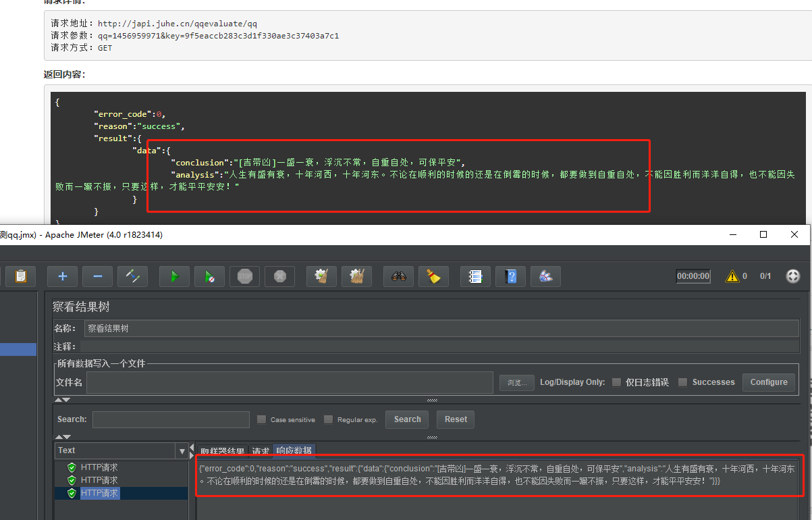
Task: Click the Clear results broom-and-gear icon
Action: coord(322,276)
